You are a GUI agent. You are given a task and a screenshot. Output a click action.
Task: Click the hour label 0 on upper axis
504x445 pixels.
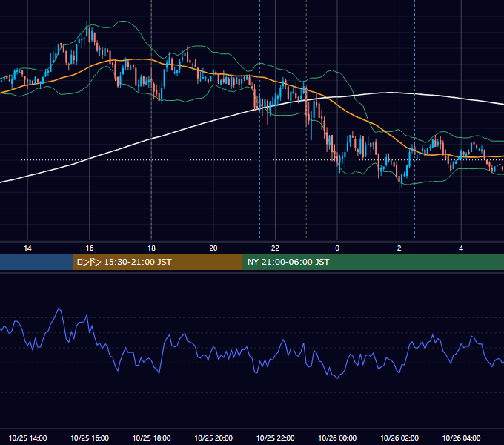(337, 248)
